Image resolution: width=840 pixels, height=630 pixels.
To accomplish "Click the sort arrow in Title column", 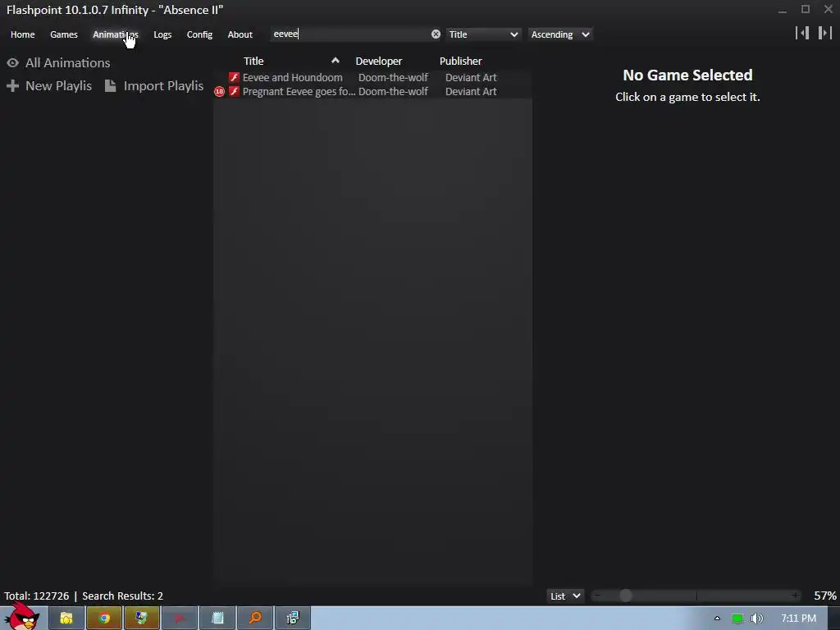I will [336, 61].
